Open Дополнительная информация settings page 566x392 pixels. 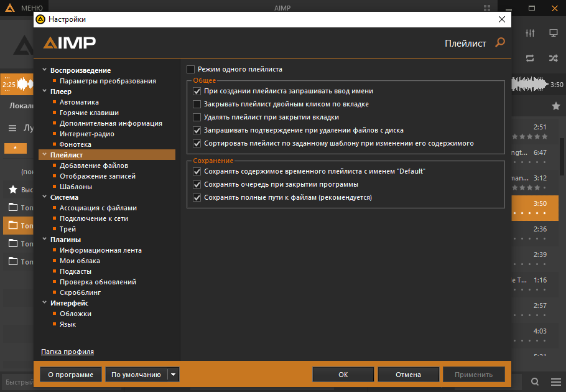point(111,123)
